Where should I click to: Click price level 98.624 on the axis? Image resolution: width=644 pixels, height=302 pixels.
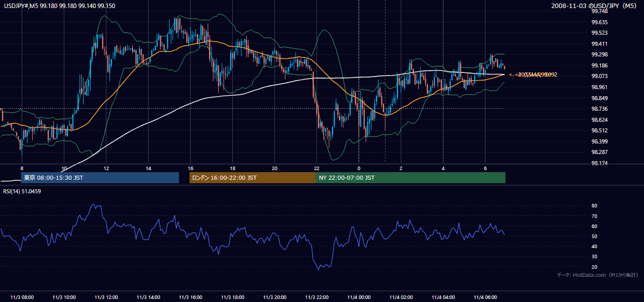pos(600,120)
